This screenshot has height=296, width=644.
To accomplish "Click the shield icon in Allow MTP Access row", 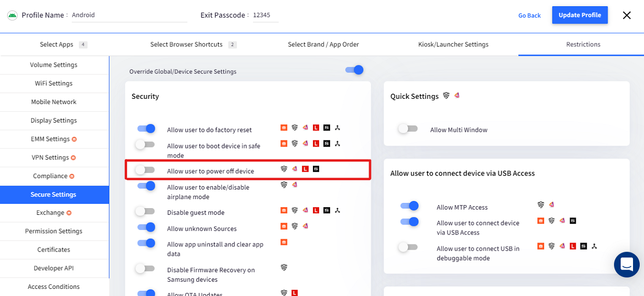I will [541, 205].
